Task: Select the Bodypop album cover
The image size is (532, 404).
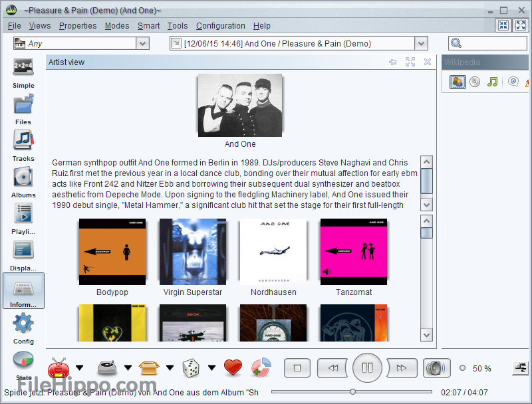Action: (112, 251)
